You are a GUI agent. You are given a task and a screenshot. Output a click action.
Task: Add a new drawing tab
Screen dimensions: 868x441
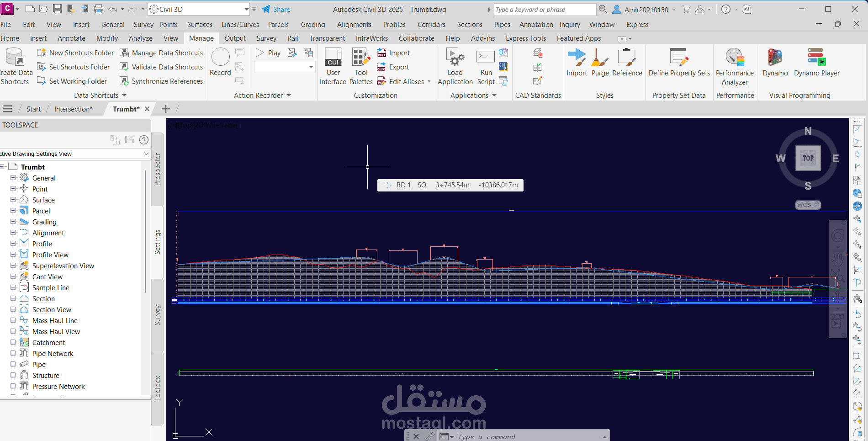(x=166, y=109)
